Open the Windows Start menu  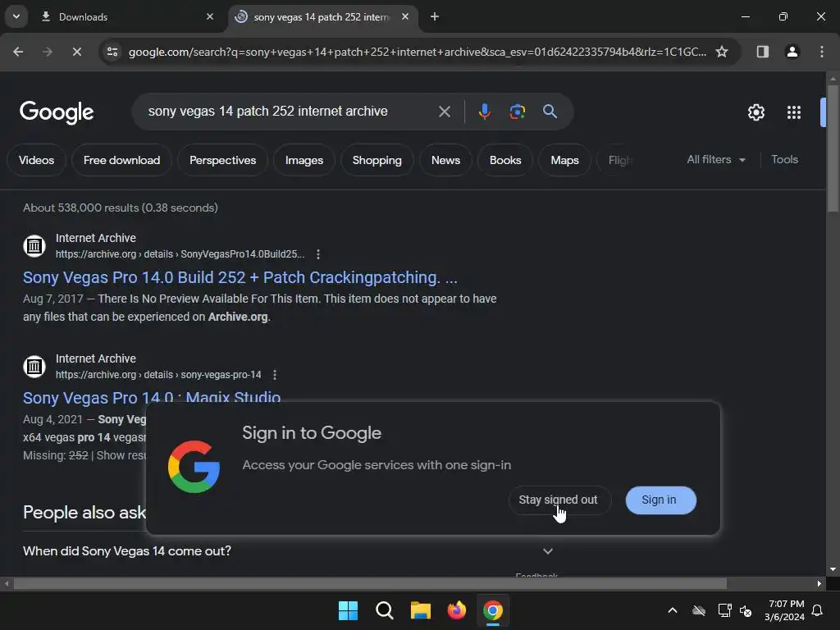pos(348,610)
